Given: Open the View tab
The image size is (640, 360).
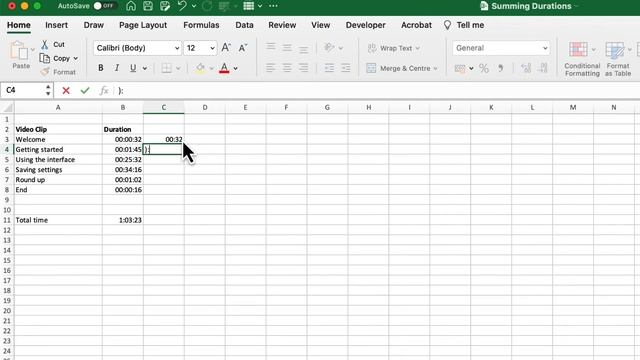Looking at the screenshot, I should [x=320, y=25].
